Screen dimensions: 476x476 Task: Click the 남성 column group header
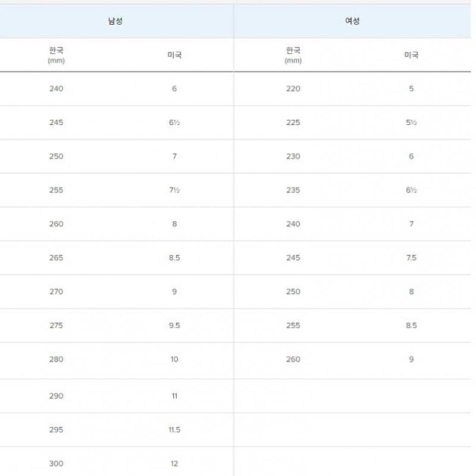click(115, 21)
